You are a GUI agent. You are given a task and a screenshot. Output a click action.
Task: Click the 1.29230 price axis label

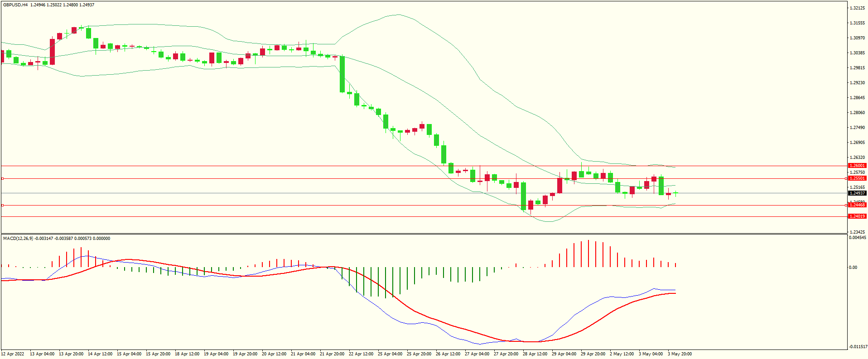pyautogui.click(x=857, y=83)
